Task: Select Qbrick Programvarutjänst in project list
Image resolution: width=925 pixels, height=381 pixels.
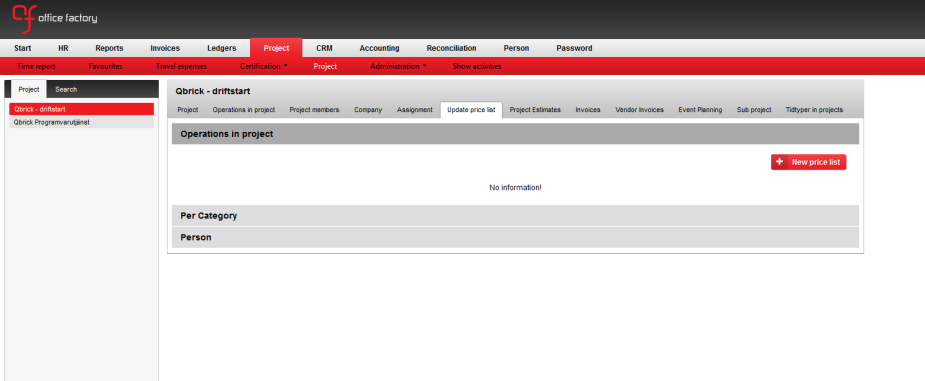Action: click(81, 122)
